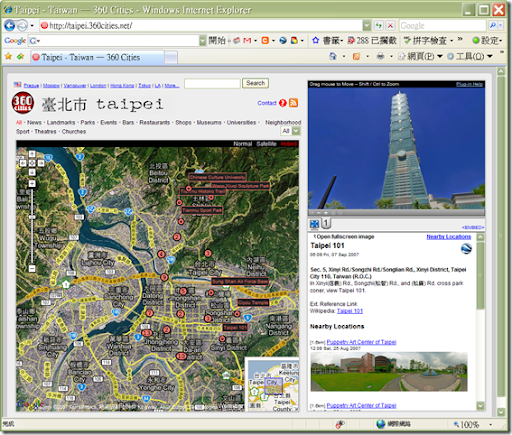Click the Add to Favorites star-plus icon
512x435 pixels.
pyautogui.click(x=21, y=56)
